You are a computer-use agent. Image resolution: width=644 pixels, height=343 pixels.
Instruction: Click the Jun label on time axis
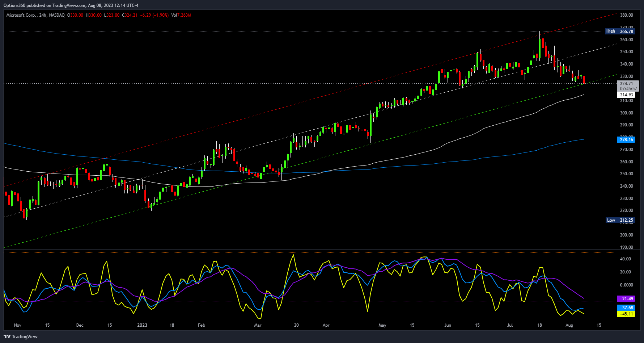tap(448, 325)
